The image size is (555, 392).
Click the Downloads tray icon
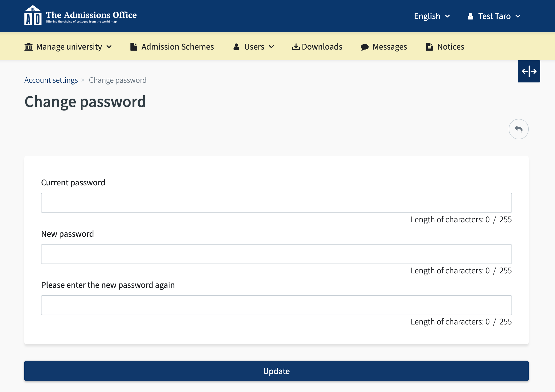(x=296, y=47)
